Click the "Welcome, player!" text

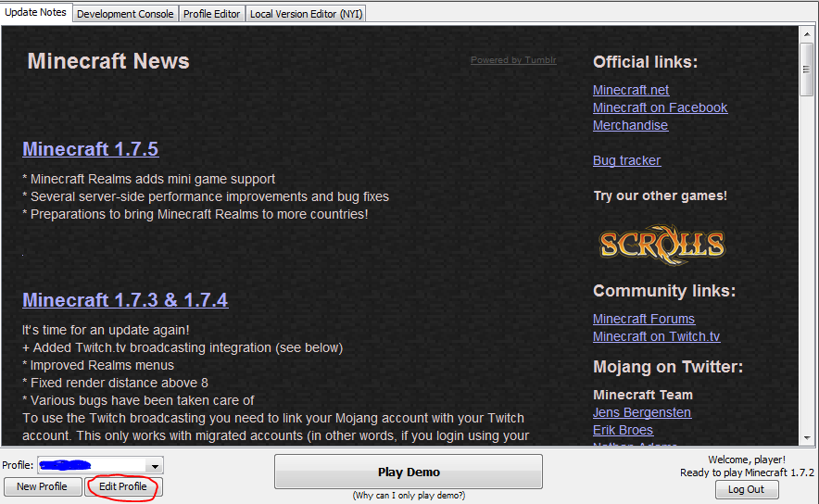747,460
